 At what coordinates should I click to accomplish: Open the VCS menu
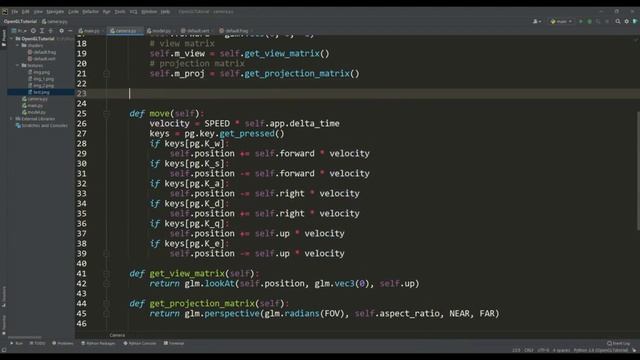click(133, 11)
